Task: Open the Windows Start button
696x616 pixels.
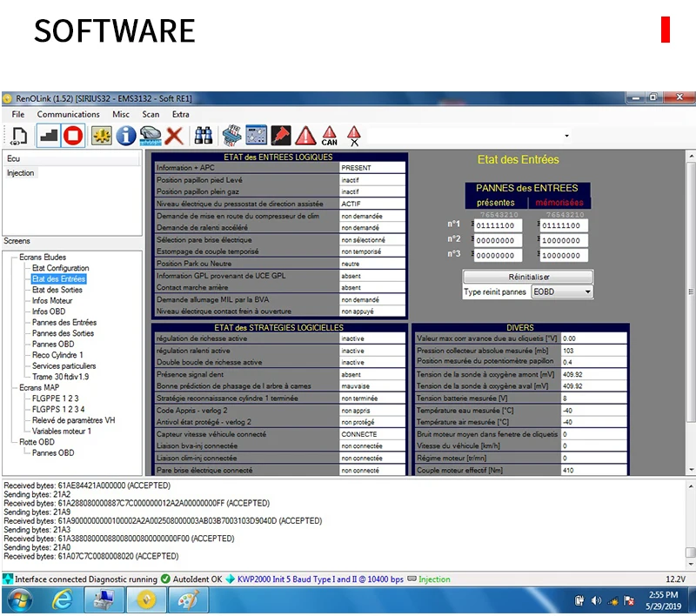Action: tap(20, 601)
